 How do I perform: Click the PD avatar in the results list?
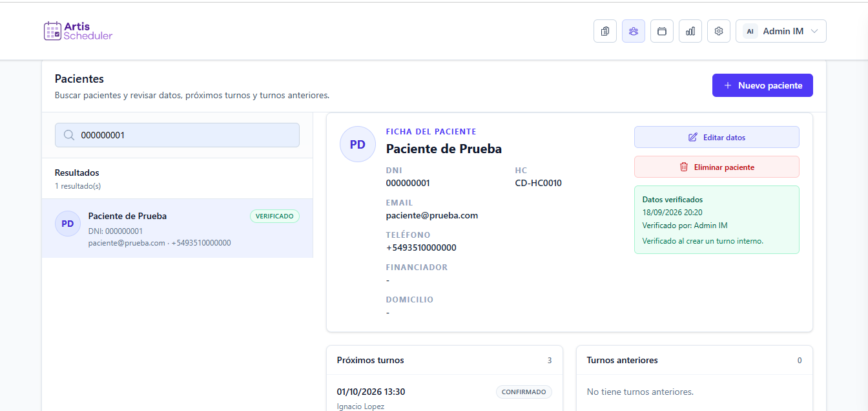[68, 224]
